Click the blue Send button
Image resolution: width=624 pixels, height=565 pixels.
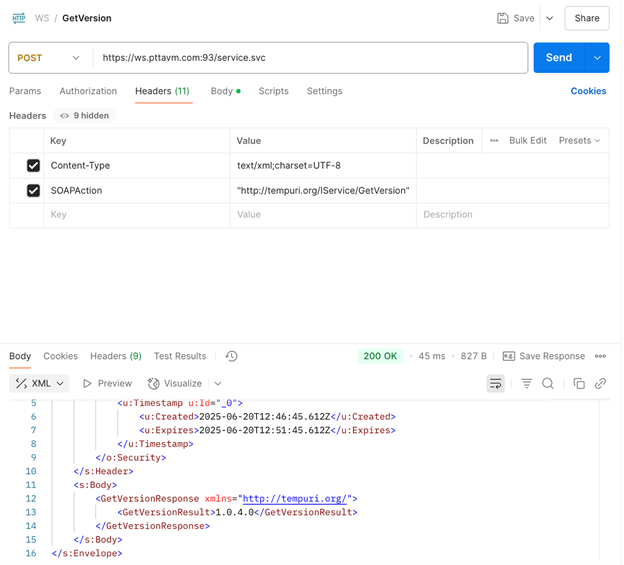coord(559,58)
